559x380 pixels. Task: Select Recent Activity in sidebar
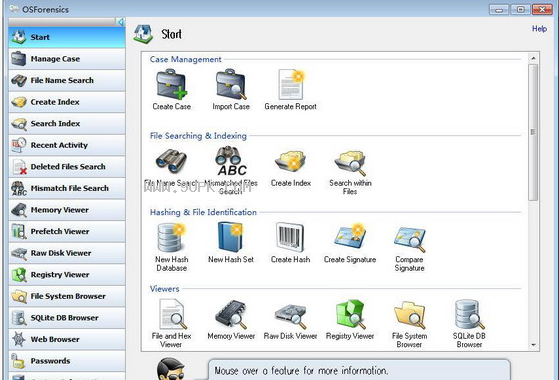pos(67,145)
